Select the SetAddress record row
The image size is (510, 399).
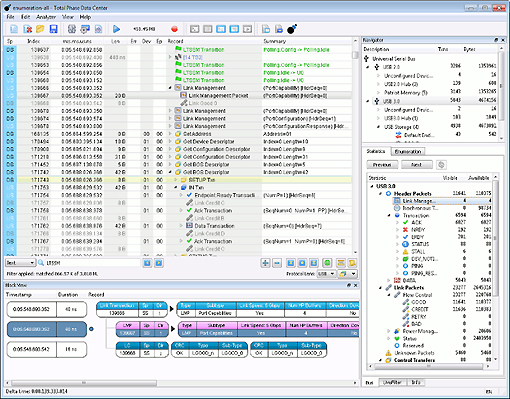[178, 134]
